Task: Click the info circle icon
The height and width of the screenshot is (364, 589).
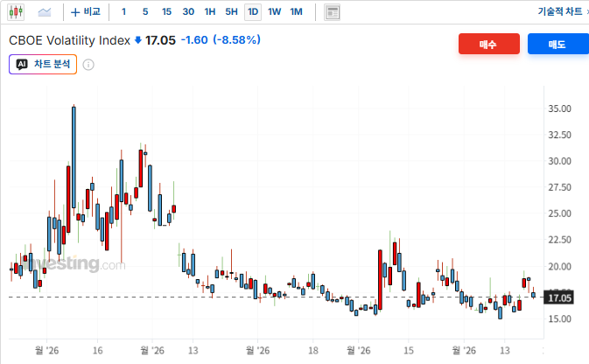Action: [x=88, y=65]
